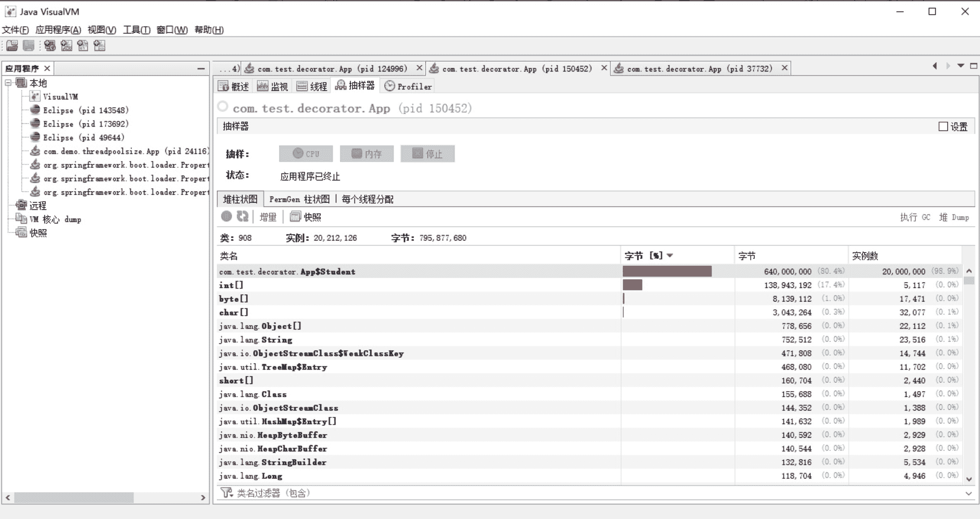Click the radio circle beside com.test.decorator.App title
Screen dimensions: 980x519
(x=223, y=107)
